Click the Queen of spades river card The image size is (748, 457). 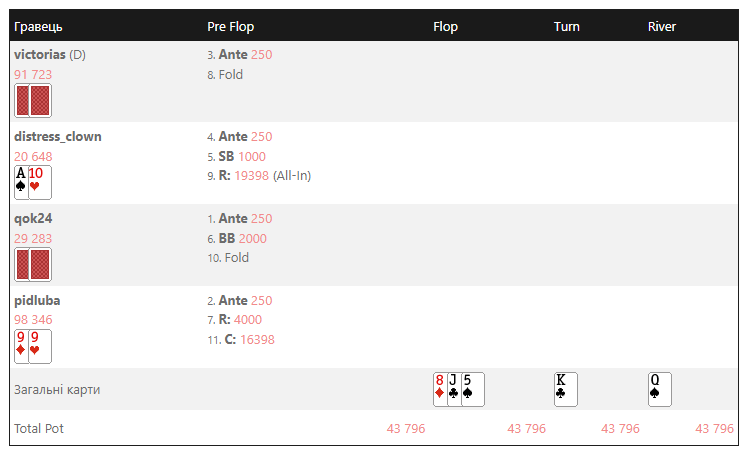pos(660,389)
